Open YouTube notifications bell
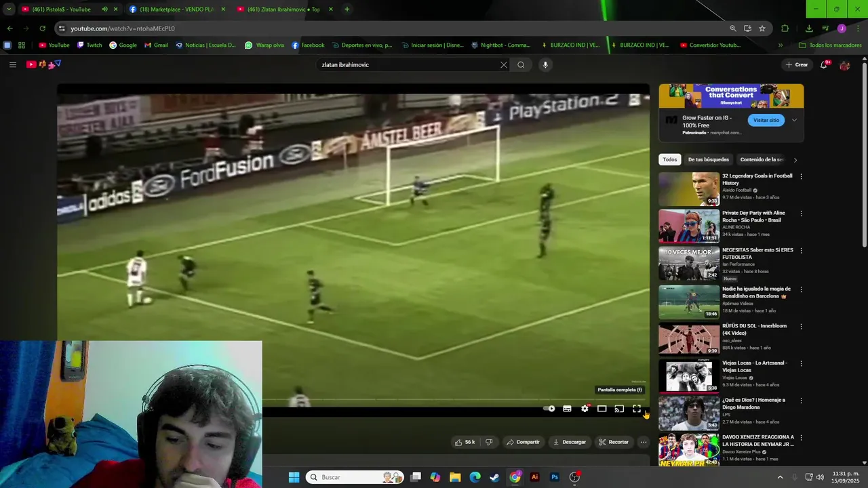868x488 pixels. click(824, 65)
